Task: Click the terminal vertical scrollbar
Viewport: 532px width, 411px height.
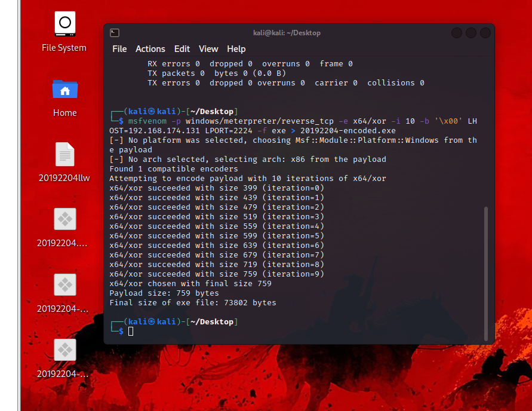Action: point(486,273)
